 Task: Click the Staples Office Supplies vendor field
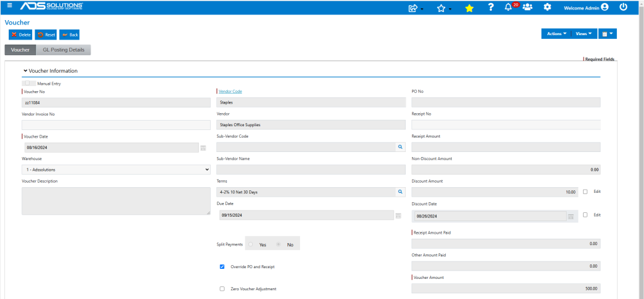[311, 124]
